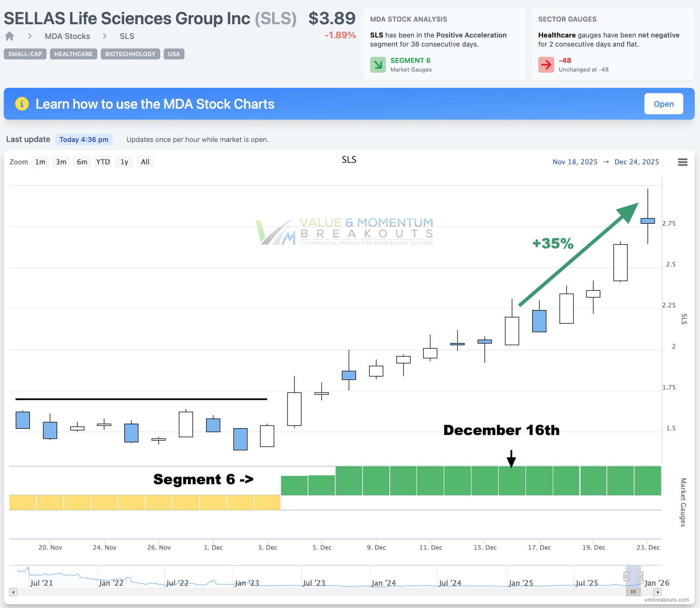The height and width of the screenshot is (608, 700).
Task: Click the right arrow on the navigator scrollbar
Action: (658, 592)
